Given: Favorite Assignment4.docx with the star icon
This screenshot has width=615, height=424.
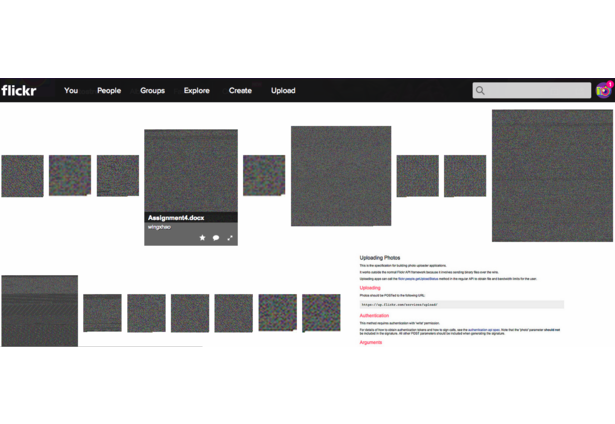Looking at the screenshot, I should coord(202,238).
